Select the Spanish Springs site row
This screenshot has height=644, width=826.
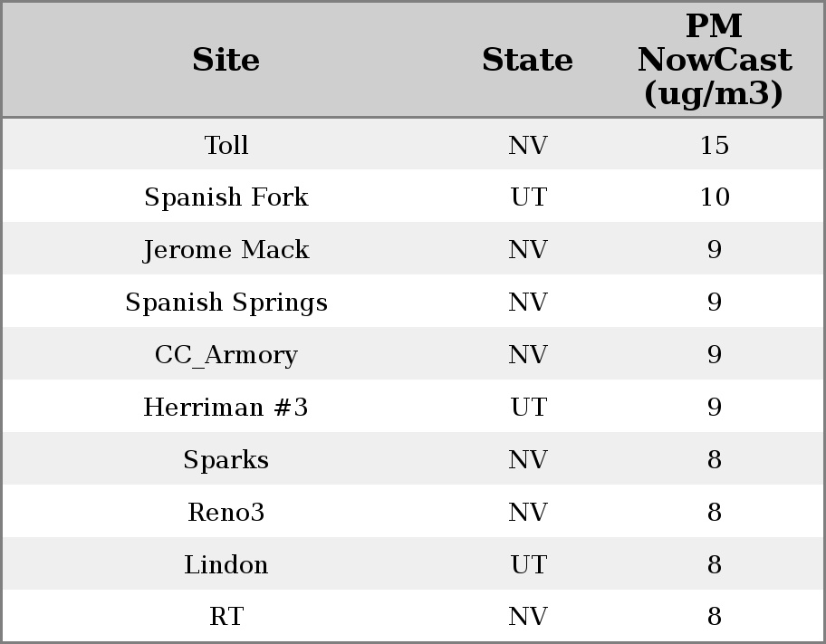point(226,303)
